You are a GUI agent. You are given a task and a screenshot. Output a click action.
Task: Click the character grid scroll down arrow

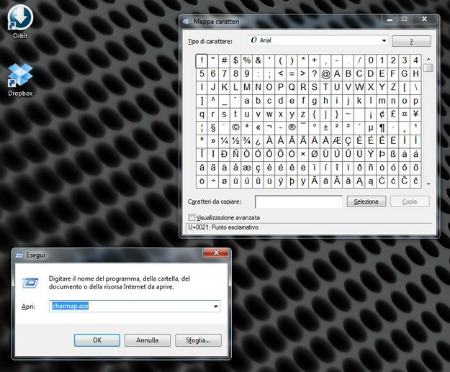429,184
